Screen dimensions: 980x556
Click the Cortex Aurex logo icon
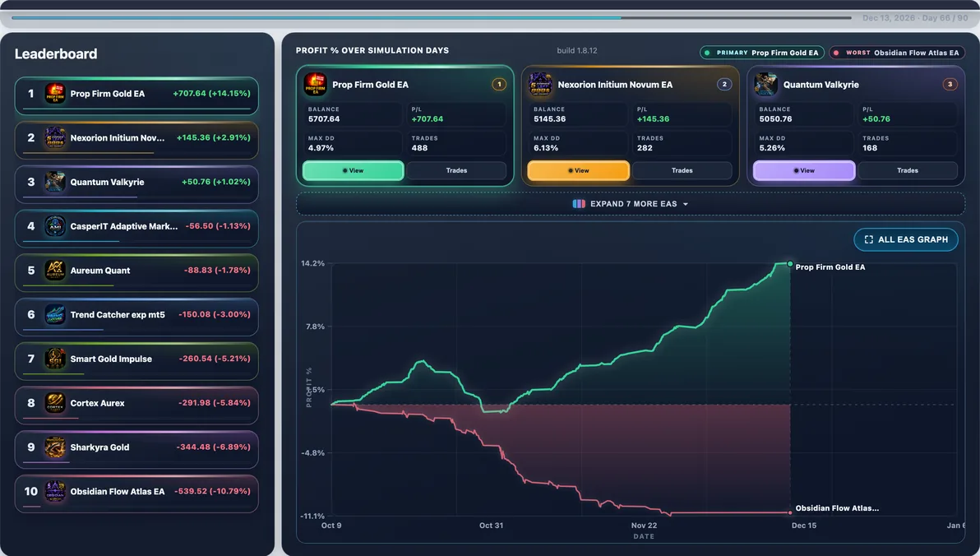click(x=55, y=403)
